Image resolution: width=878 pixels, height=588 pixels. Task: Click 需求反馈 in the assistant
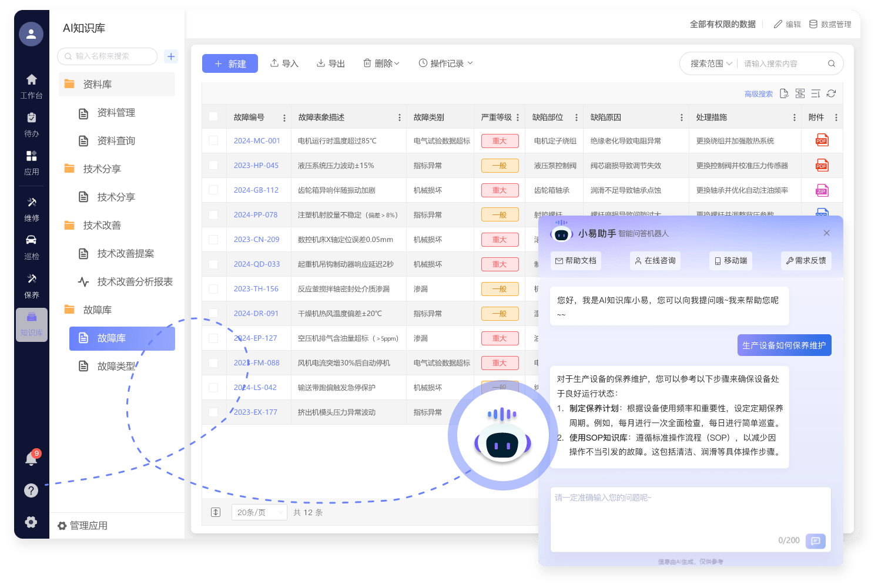click(806, 261)
